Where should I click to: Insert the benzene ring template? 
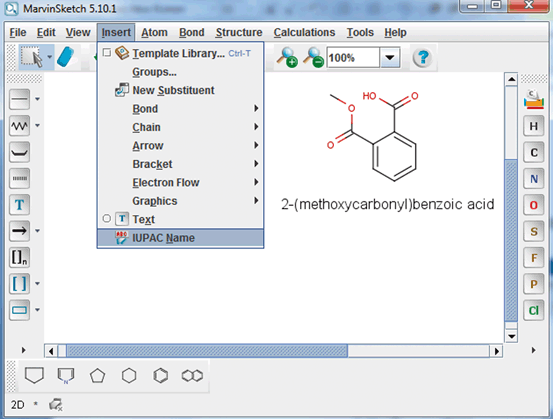click(x=161, y=376)
